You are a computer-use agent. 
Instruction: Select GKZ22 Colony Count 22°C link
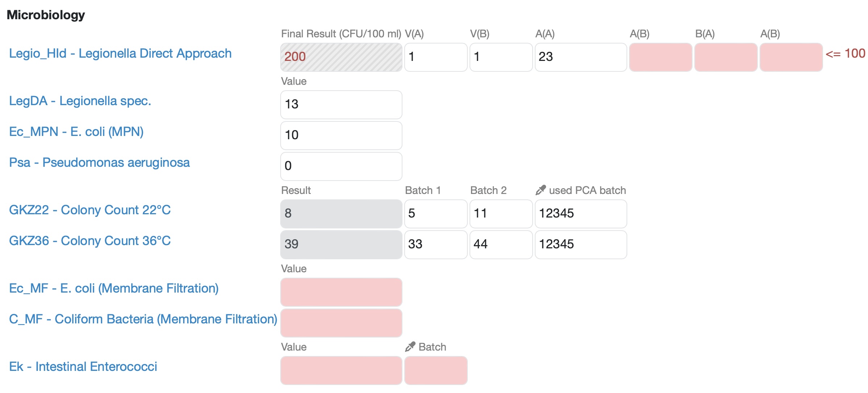tap(90, 210)
